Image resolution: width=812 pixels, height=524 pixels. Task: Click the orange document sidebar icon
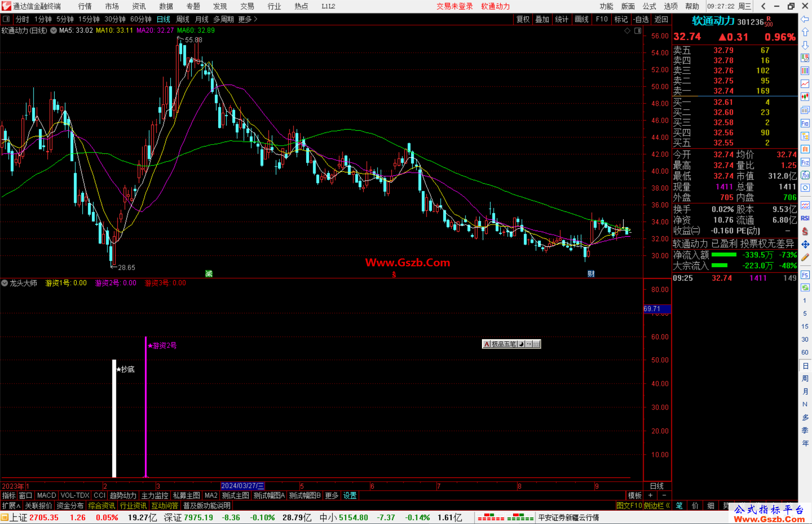click(805, 149)
